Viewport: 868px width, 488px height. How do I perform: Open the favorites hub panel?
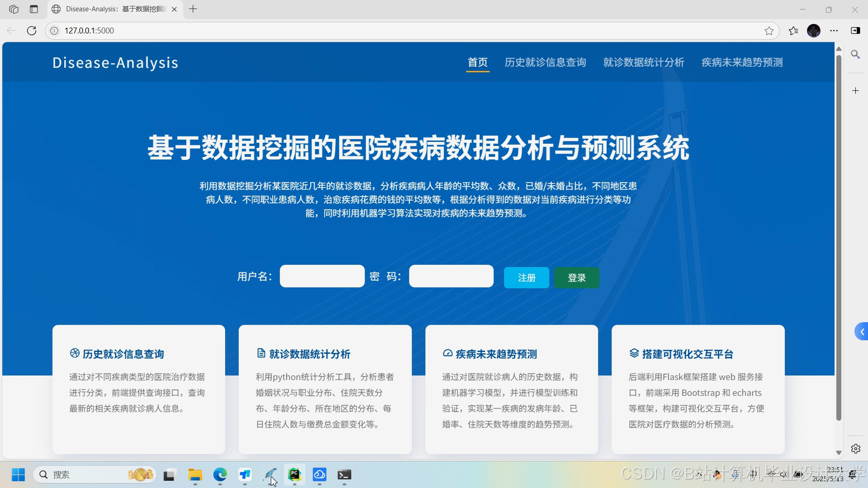click(x=793, y=30)
